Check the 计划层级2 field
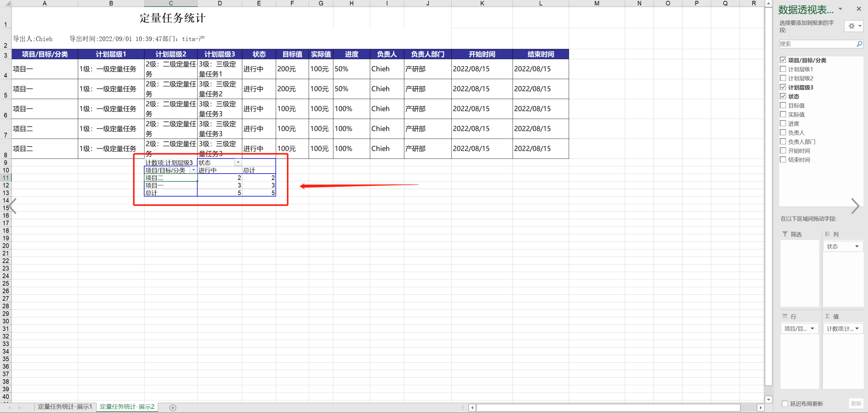 coord(783,78)
